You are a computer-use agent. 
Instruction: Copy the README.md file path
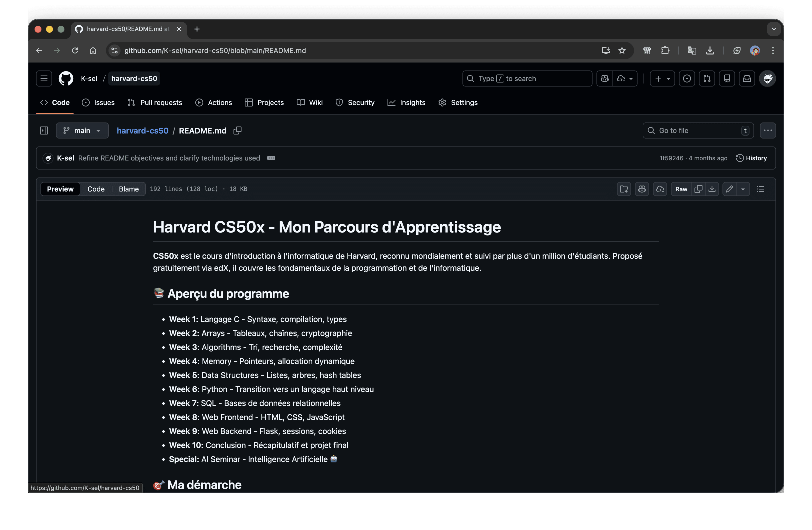(237, 130)
